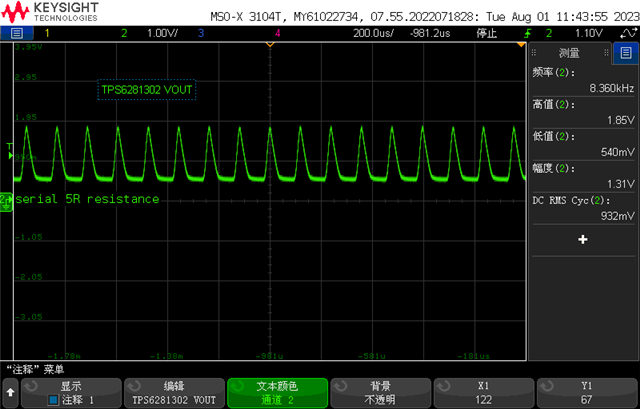Click the 高值(2) measurement 1.85V
The height and width of the screenshot is (409, 640).
click(583, 112)
